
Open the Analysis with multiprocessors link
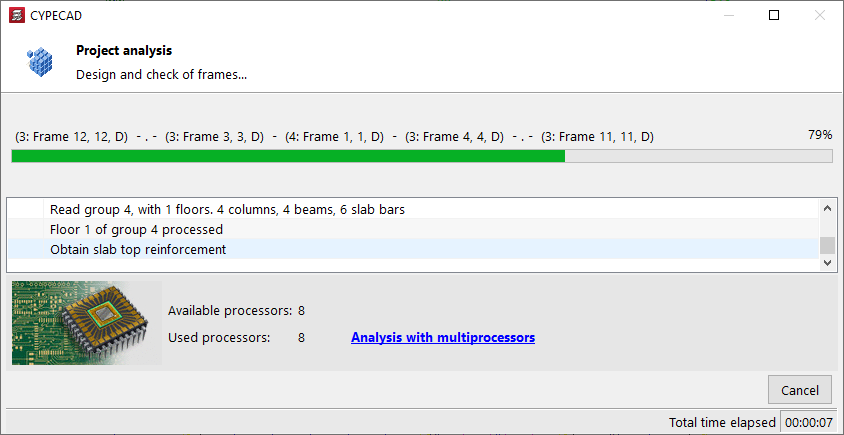pyautogui.click(x=442, y=338)
